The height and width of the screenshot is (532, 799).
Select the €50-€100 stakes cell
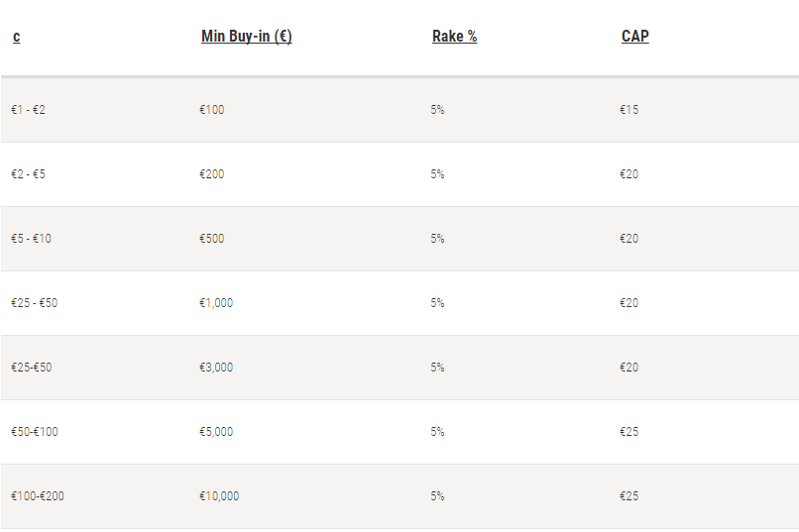click(x=35, y=432)
